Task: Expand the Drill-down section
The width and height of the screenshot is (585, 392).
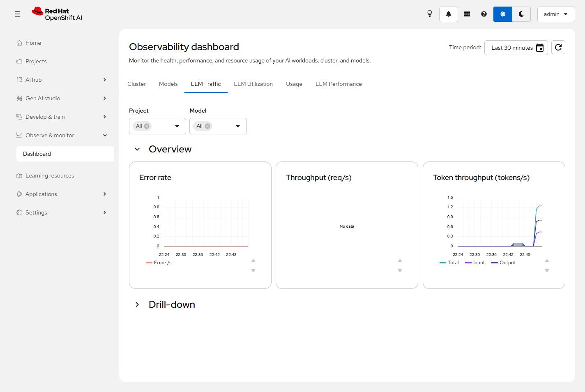Action: (137, 304)
